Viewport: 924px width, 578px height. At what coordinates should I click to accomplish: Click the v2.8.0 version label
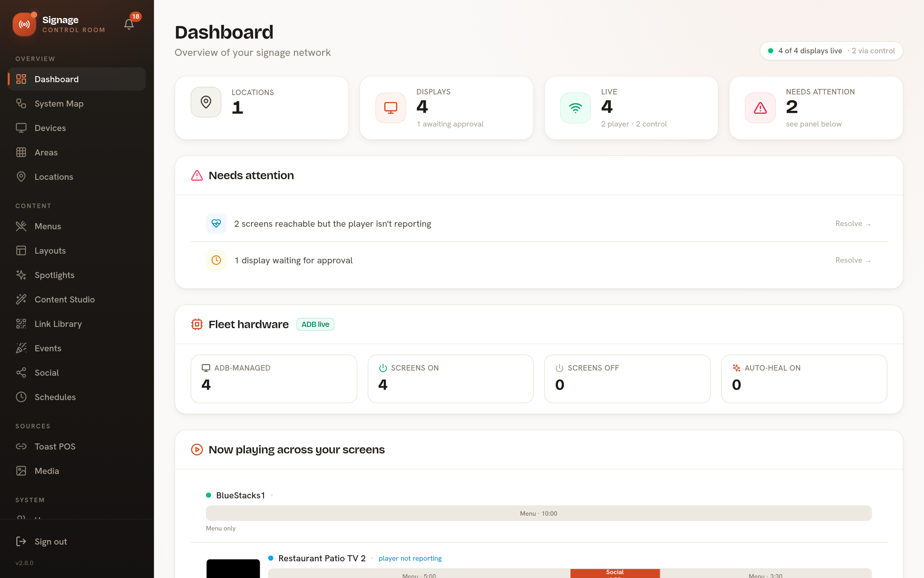coord(24,563)
